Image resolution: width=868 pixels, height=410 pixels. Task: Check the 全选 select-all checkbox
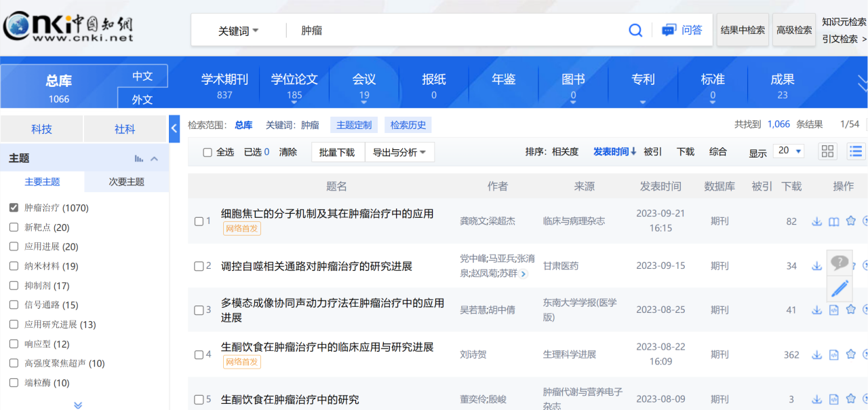pos(208,153)
